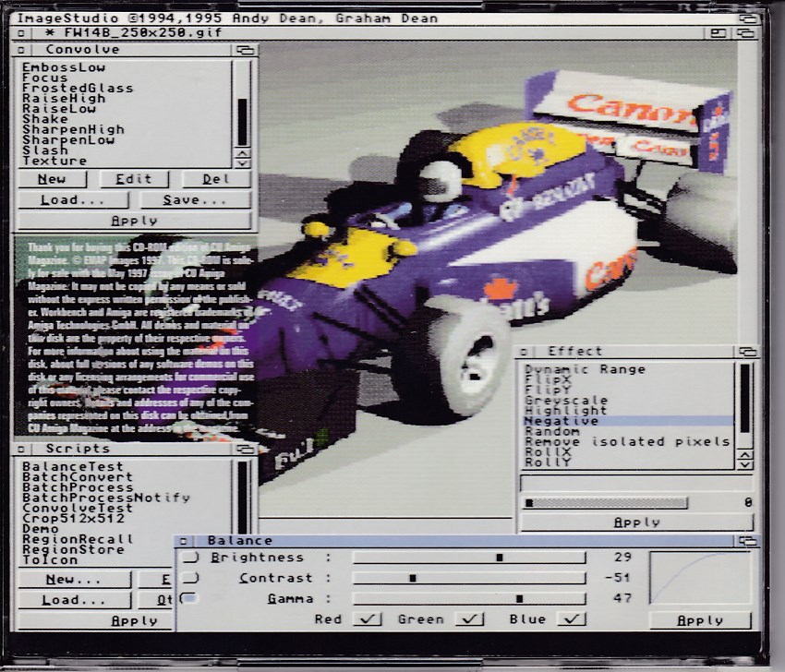This screenshot has width=785, height=672.
Task: Click the Balance panel depth gadget
Action: pyautogui.click(x=746, y=541)
